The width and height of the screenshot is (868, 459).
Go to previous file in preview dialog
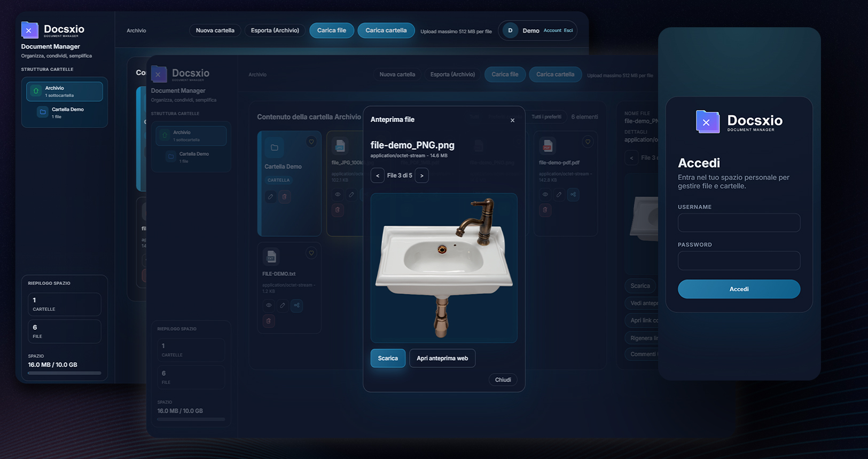coord(378,176)
